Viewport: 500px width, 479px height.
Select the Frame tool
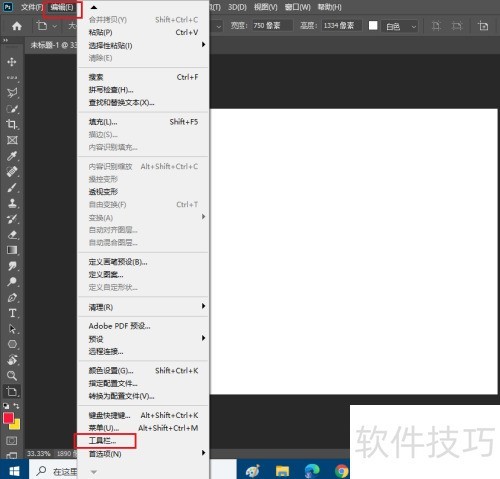point(12,140)
